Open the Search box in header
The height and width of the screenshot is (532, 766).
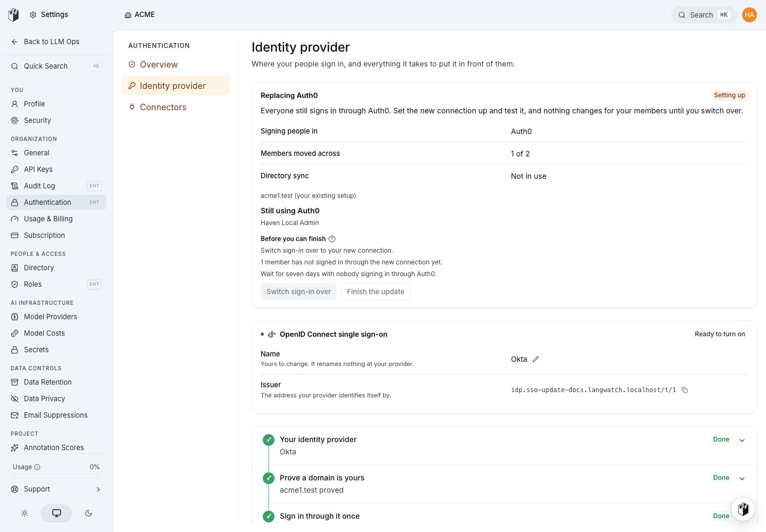[x=704, y=15]
